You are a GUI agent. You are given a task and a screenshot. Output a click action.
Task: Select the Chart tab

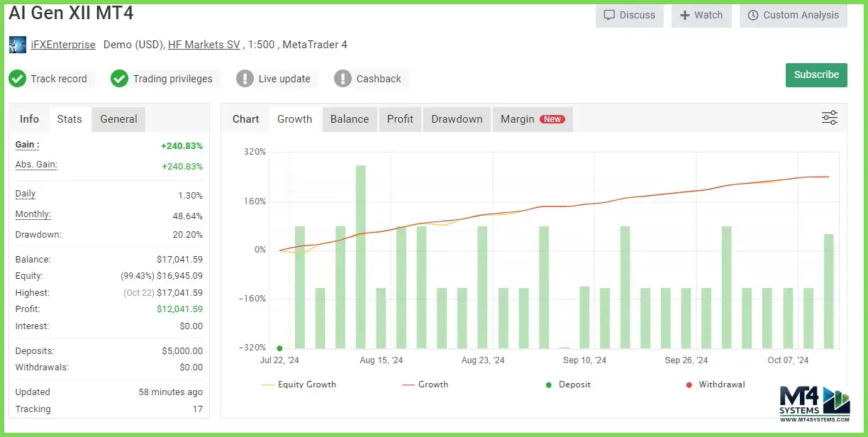pos(246,119)
